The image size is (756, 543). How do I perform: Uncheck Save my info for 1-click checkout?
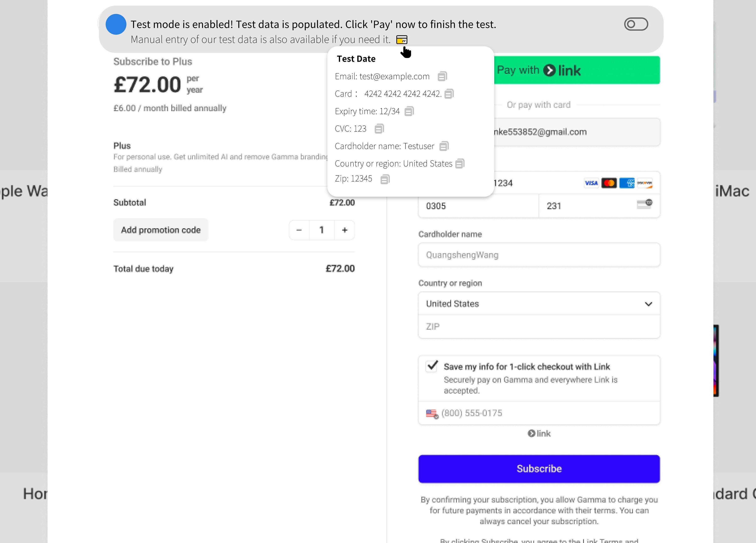[432, 366]
